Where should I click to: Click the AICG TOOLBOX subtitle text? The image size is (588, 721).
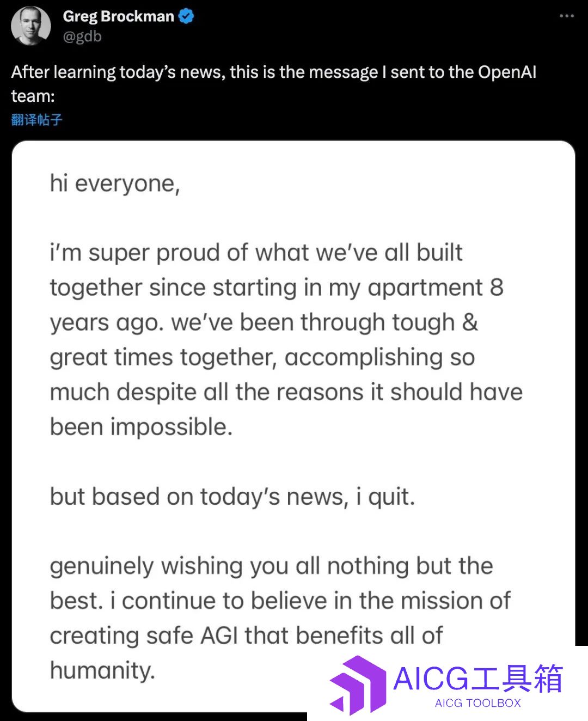(x=478, y=703)
